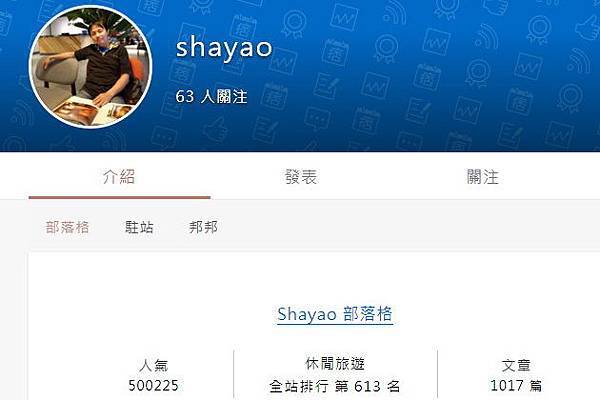
Task: Click the 休閒旅遊 category label
Action: point(335,364)
